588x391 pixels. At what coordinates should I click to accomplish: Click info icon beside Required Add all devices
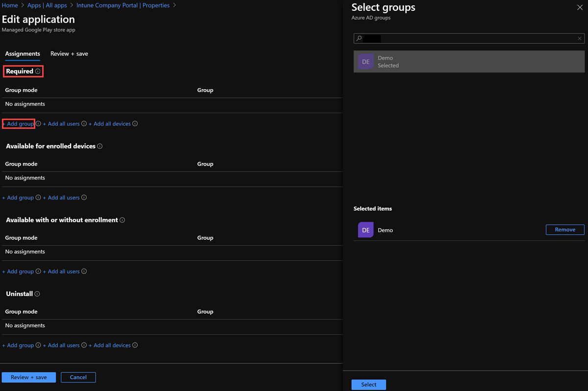pyautogui.click(x=135, y=124)
